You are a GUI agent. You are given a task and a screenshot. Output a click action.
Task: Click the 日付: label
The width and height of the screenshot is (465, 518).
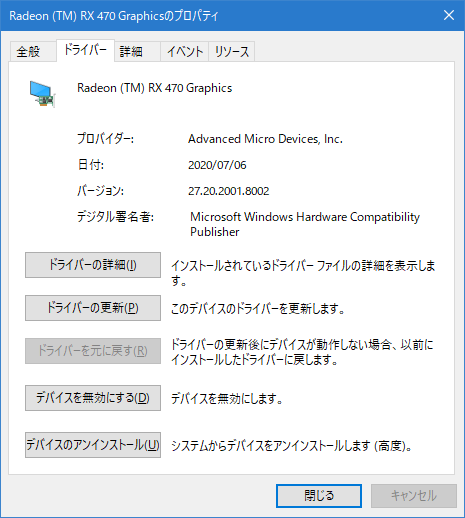point(91,165)
